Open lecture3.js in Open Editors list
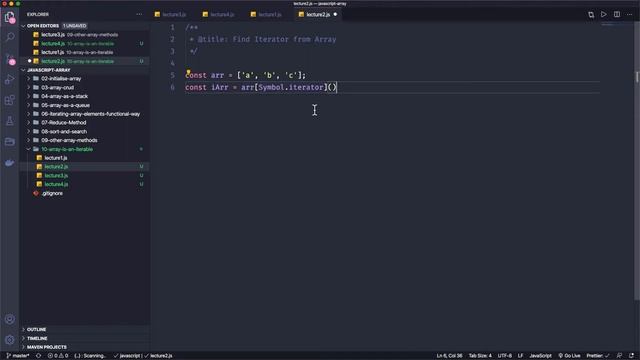 pos(85,35)
